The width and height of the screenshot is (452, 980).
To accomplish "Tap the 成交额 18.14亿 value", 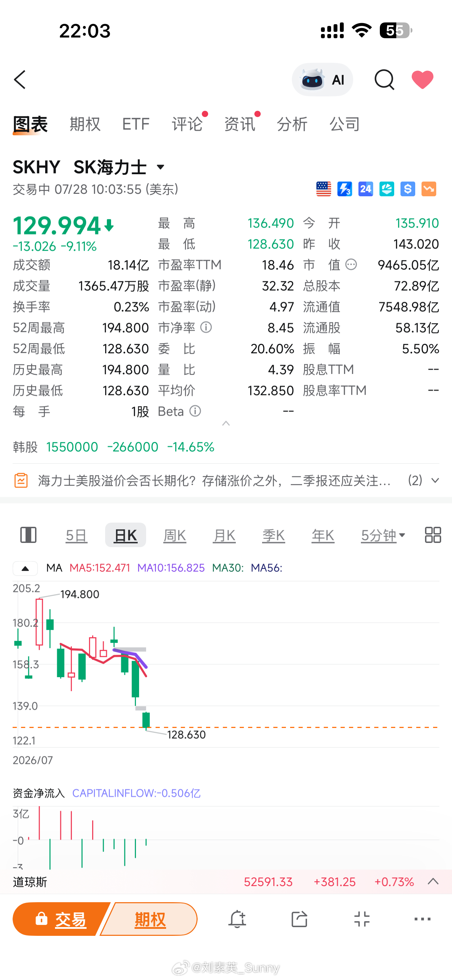I will tap(128, 265).
